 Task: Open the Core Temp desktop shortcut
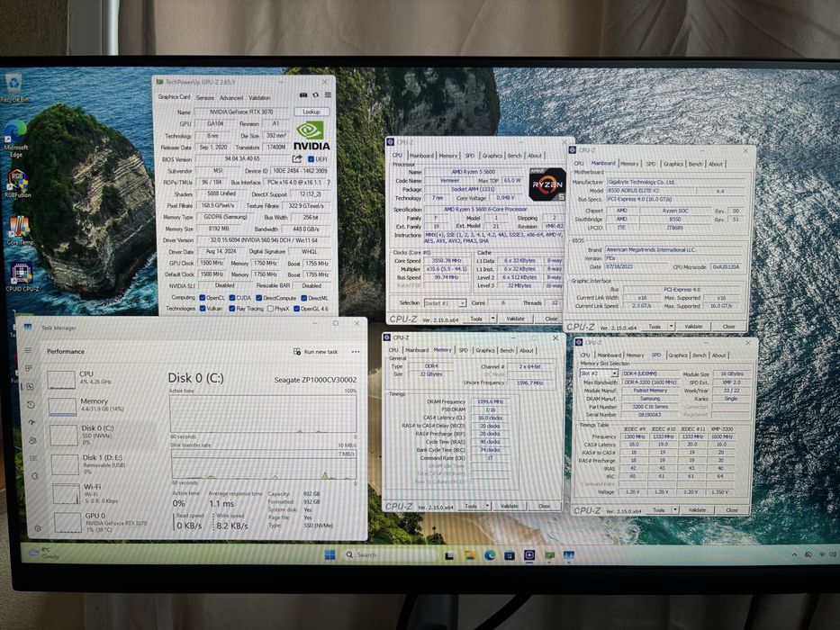(20, 231)
